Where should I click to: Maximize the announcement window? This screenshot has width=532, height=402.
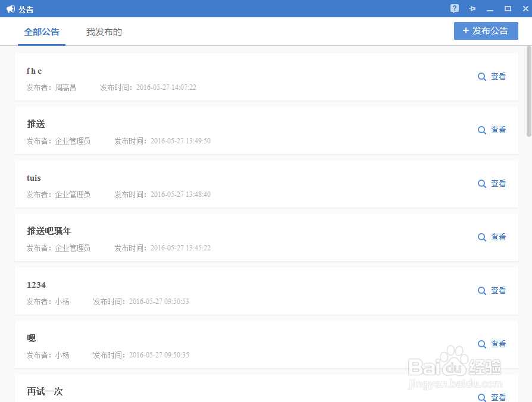[508, 9]
